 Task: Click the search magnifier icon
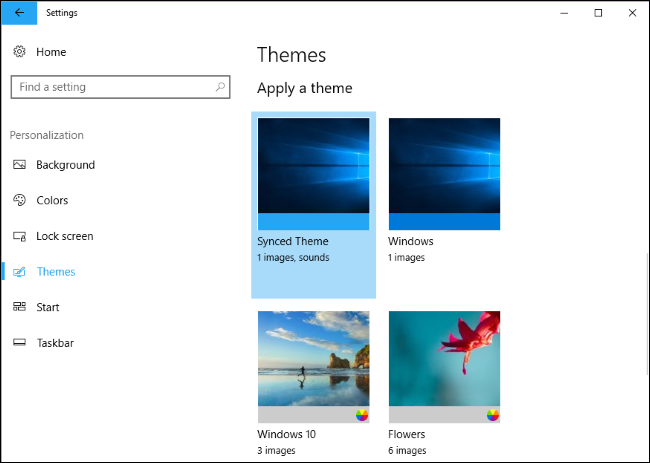pyautogui.click(x=220, y=87)
